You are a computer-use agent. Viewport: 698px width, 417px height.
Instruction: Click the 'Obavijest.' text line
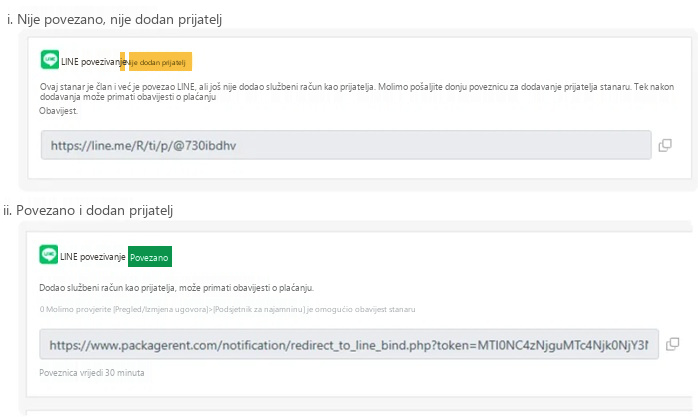(58, 111)
